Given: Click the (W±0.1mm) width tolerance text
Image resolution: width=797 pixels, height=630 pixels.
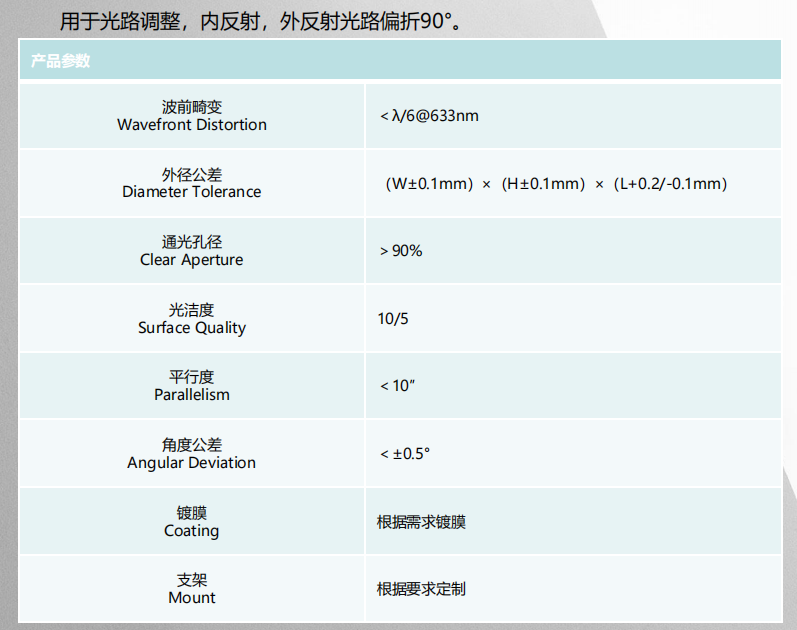Looking at the screenshot, I should (428, 184).
